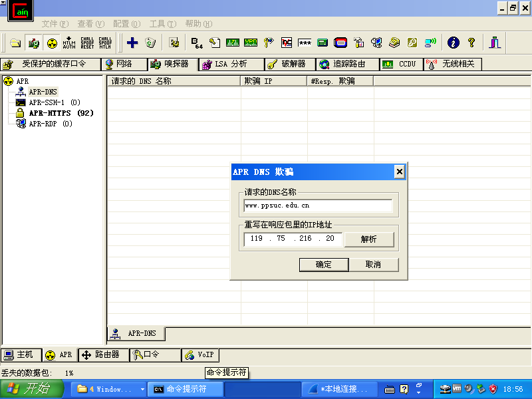532x399 pixels.
Task: Click the 欺骗 IP column header
Action: (x=274, y=81)
